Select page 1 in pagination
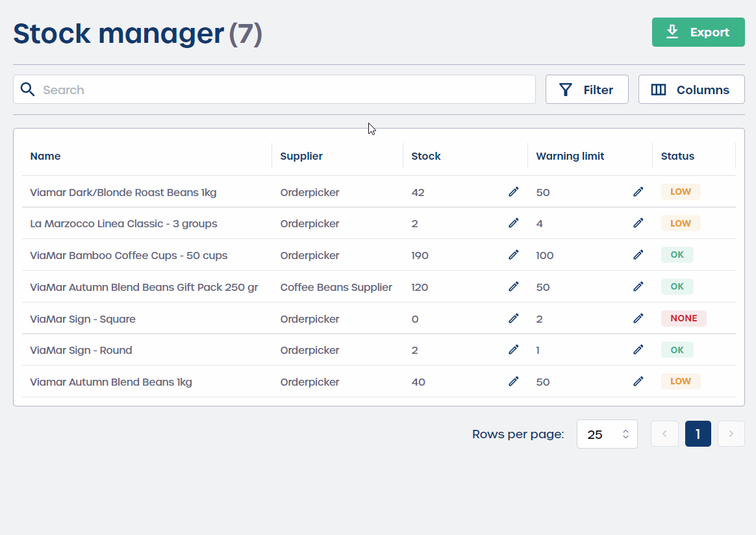The height and width of the screenshot is (535, 756). pyautogui.click(x=698, y=434)
